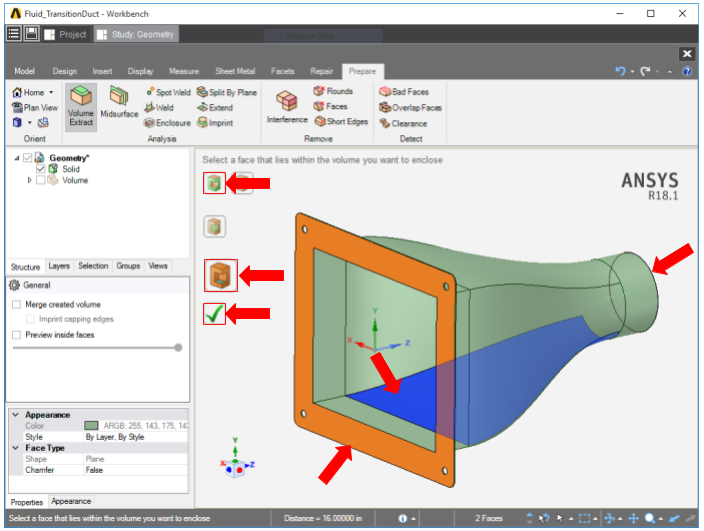
Task: Select the Short Edges tool
Action: tap(341, 122)
